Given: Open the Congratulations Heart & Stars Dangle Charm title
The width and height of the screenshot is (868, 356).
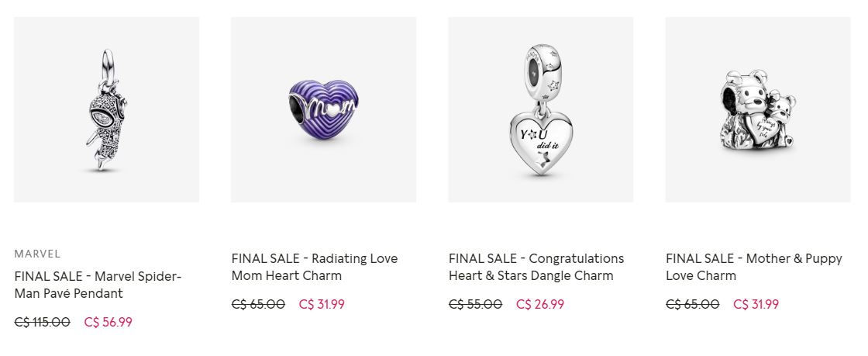Looking at the screenshot, I should [536, 267].
